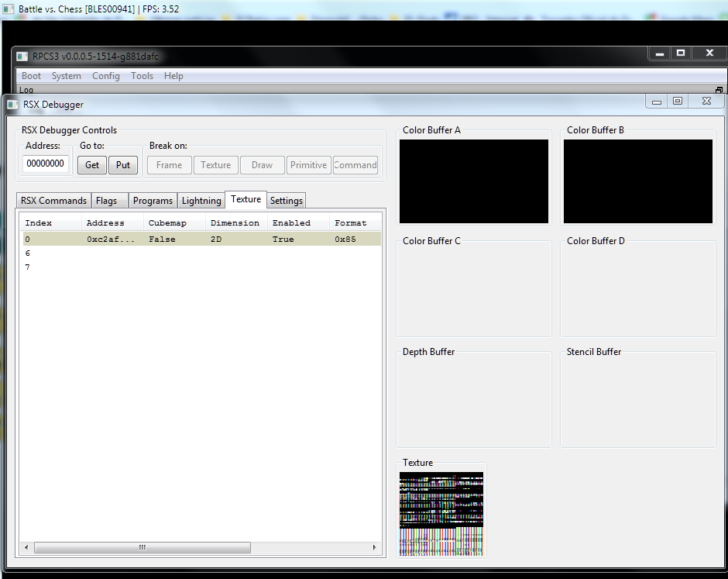The height and width of the screenshot is (579, 728).
Task: Click the Format column header
Action: pyautogui.click(x=350, y=223)
